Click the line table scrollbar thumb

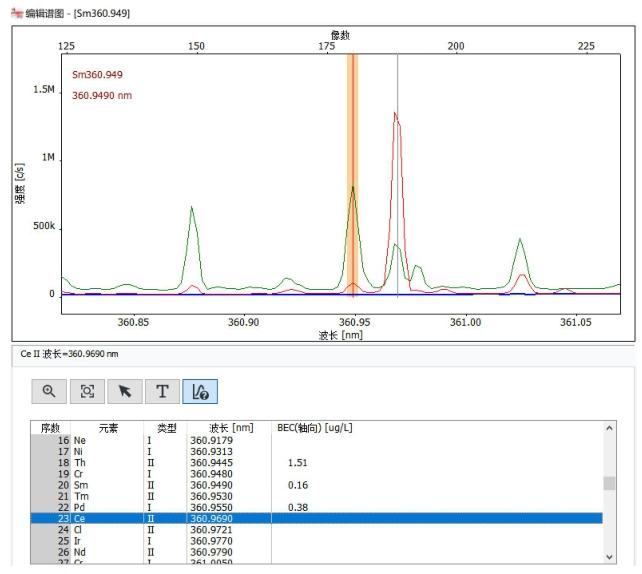[x=609, y=483]
